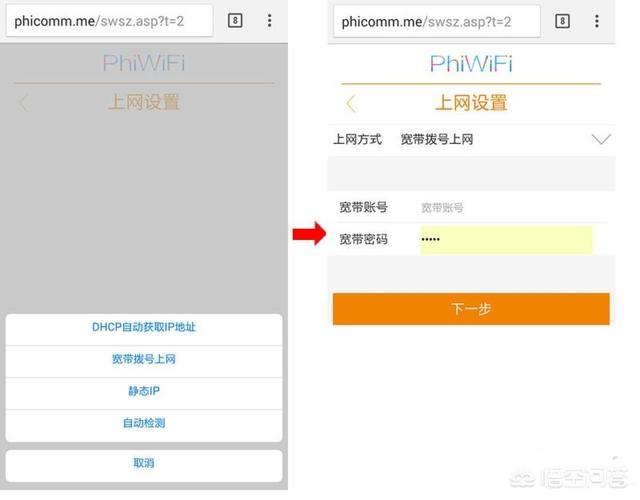Focus the 宽带账号 input field
Image resolution: width=640 pixels, height=500 pixels.
[x=506, y=208]
